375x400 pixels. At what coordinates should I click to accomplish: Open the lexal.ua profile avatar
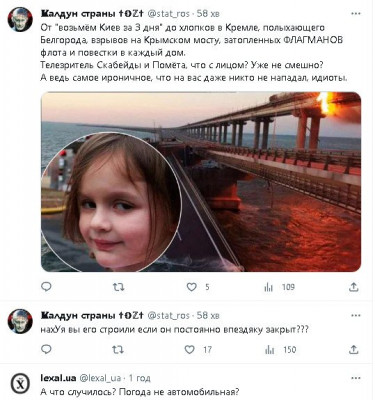coord(21,384)
